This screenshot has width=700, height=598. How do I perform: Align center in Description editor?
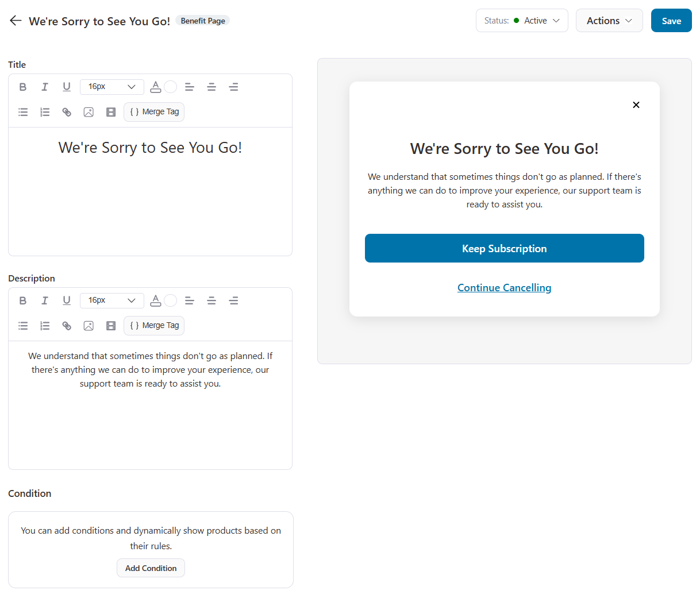(x=211, y=300)
